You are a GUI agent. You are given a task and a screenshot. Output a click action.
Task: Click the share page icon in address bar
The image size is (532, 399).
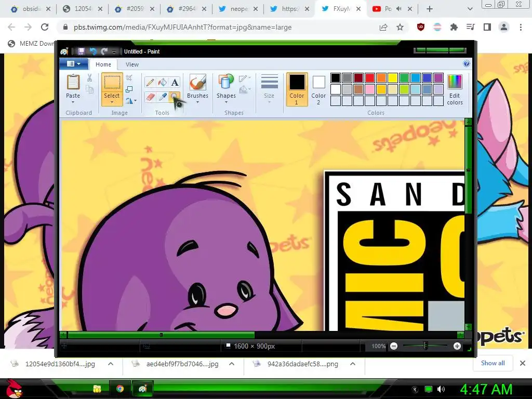pyautogui.click(x=383, y=27)
